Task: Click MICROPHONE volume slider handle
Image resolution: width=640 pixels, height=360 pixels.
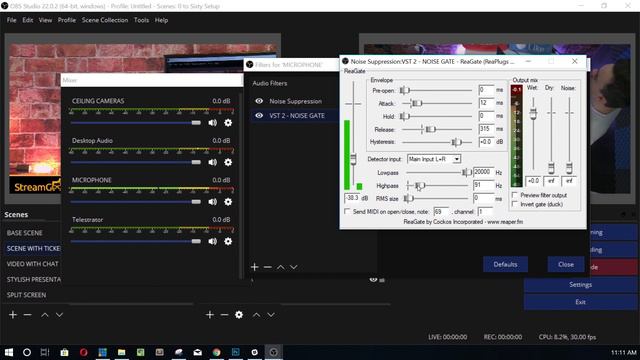Action: click(x=196, y=202)
